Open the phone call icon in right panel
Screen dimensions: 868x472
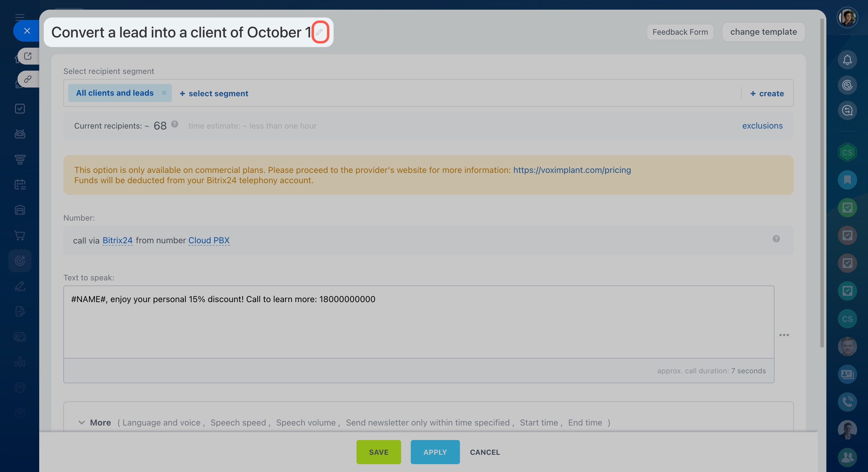(x=847, y=402)
